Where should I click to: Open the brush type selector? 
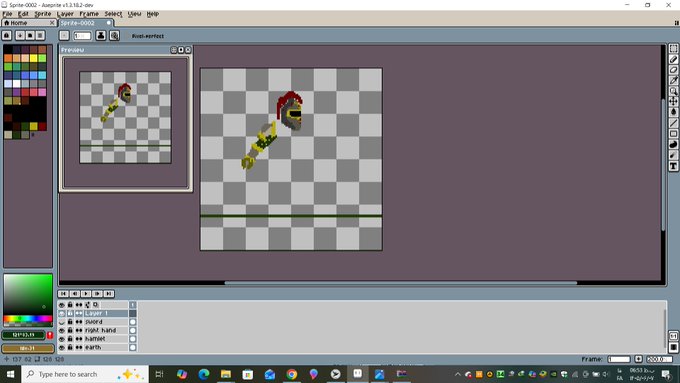click(64, 36)
